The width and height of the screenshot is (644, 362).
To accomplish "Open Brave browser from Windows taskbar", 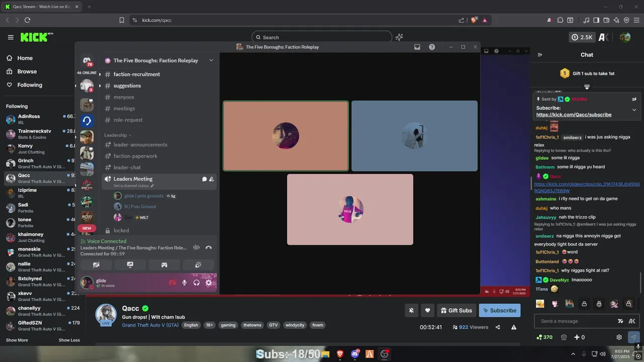I will (340, 354).
